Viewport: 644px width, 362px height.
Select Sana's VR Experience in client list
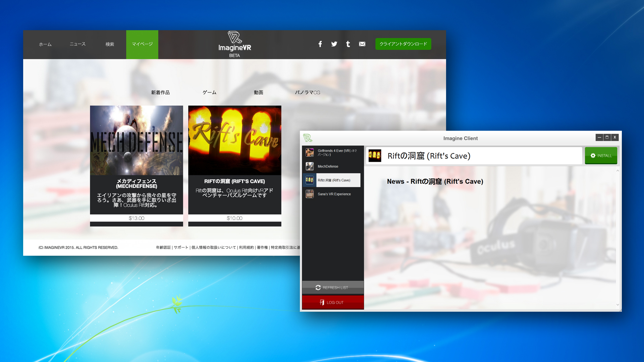click(x=332, y=194)
